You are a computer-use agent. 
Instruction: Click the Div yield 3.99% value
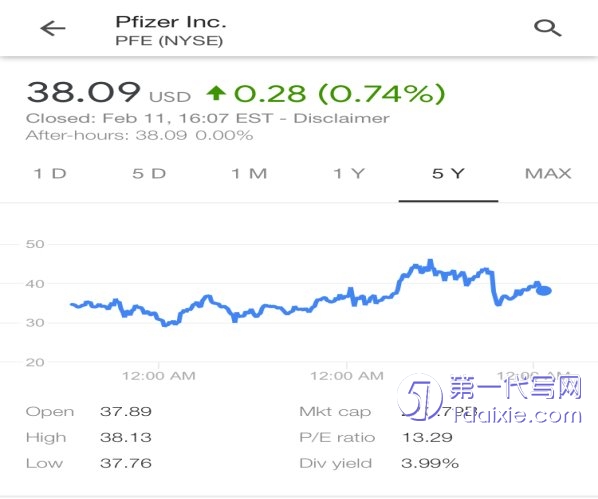pyautogui.click(x=430, y=463)
